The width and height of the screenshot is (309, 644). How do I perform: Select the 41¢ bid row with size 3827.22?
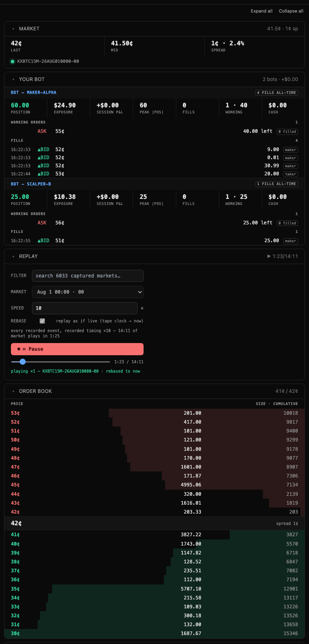coord(154,535)
